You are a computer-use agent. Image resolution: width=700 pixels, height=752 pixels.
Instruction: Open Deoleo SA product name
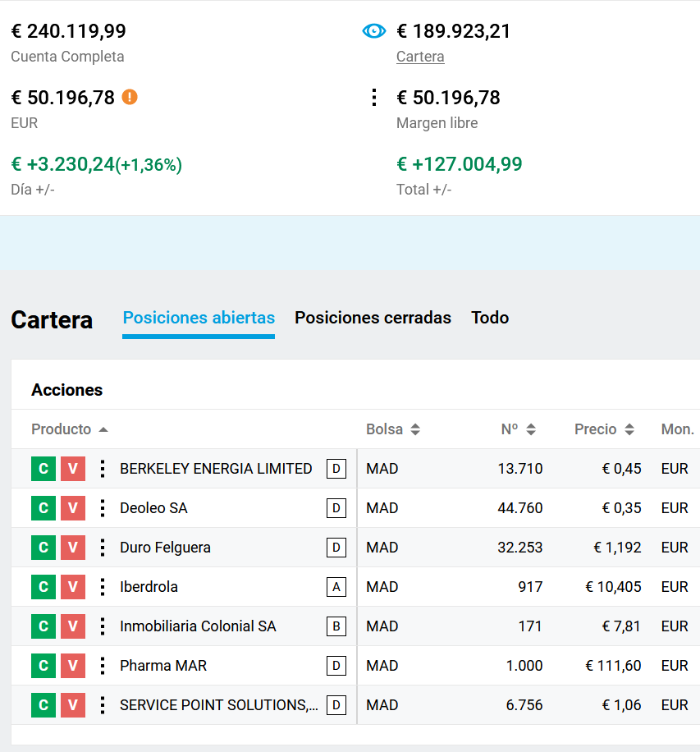[153, 508]
